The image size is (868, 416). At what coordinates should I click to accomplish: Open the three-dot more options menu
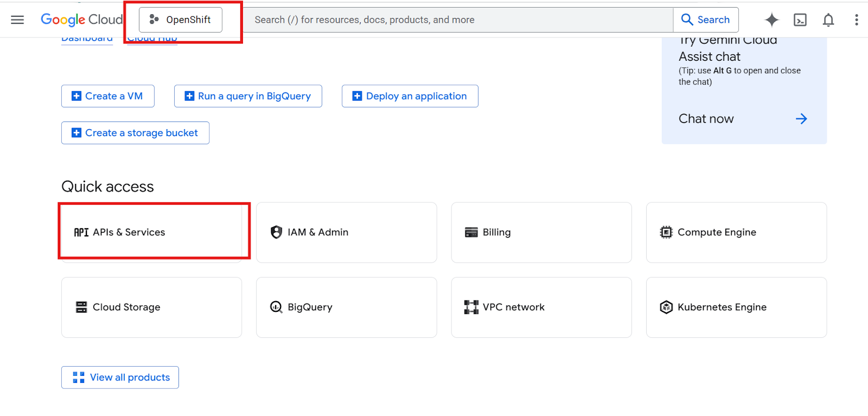pyautogui.click(x=856, y=20)
